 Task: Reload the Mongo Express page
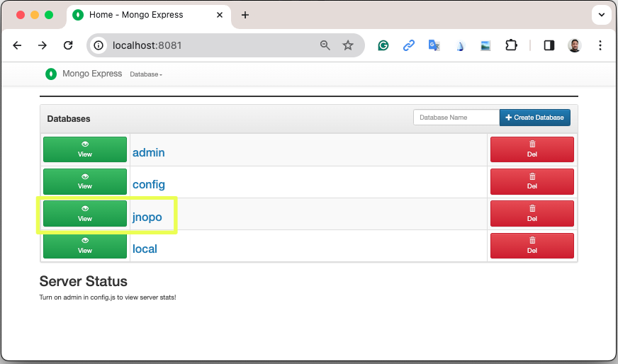click(68, 45)
